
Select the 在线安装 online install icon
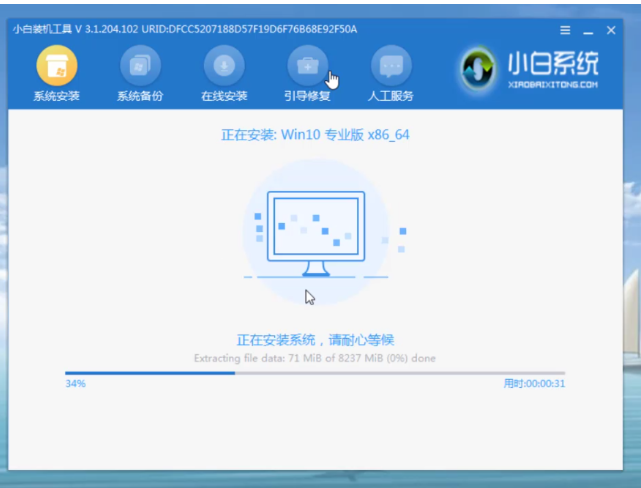[x=224, y=66]
